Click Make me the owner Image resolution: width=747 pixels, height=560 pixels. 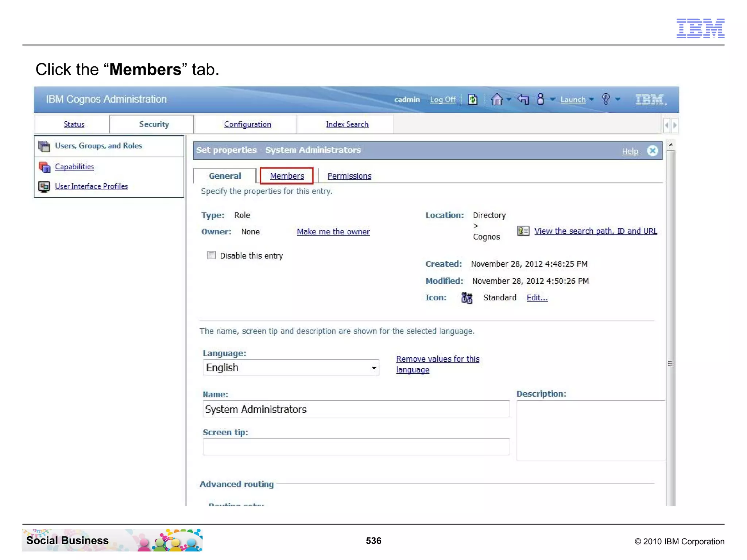333,232
